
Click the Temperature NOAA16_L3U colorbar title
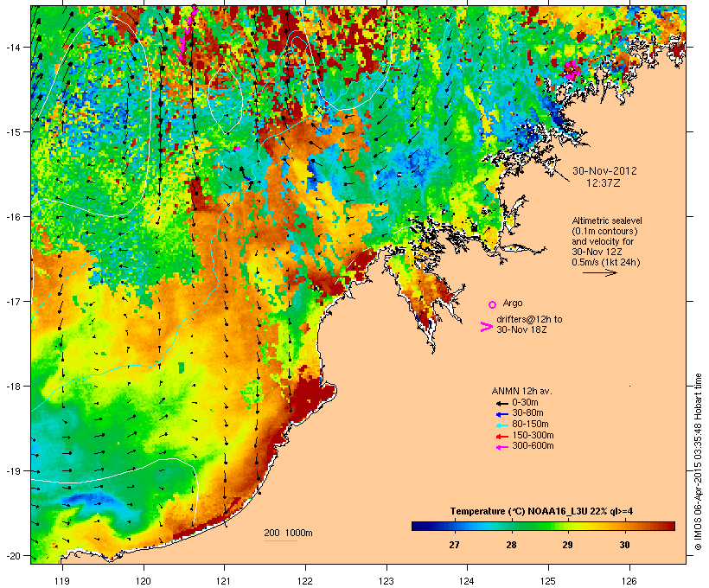541,512
